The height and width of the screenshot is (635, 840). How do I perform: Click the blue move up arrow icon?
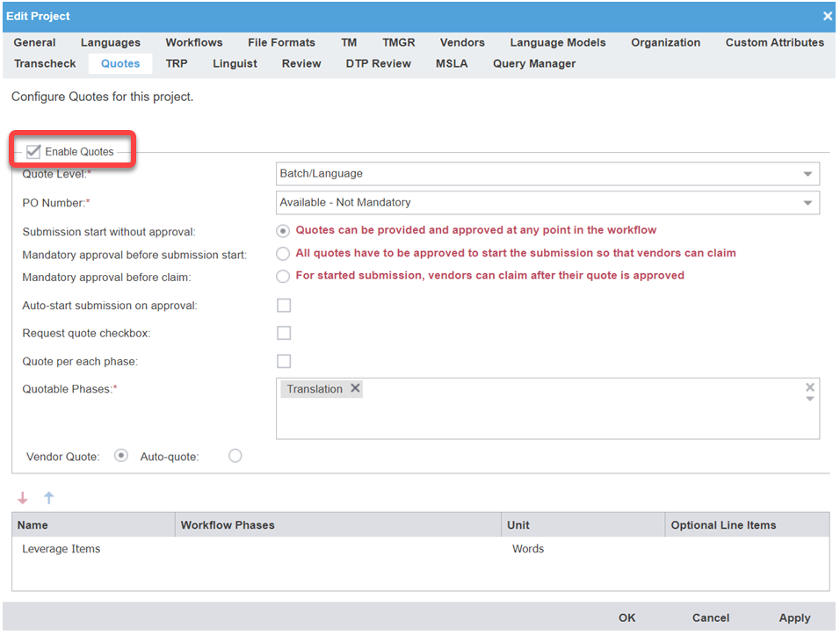(x=49, y=498)
